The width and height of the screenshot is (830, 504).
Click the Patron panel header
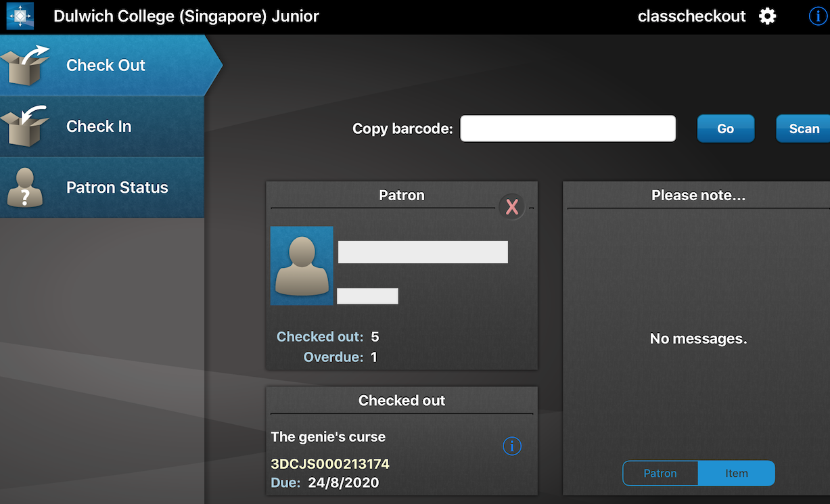pos(402,196)
